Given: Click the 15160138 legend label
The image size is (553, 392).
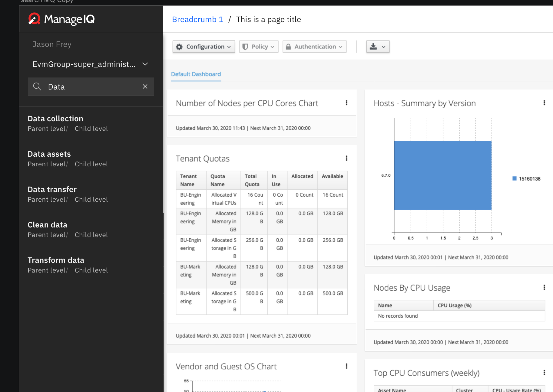Looking at the screenshot, I should click(x=530, y=178).
